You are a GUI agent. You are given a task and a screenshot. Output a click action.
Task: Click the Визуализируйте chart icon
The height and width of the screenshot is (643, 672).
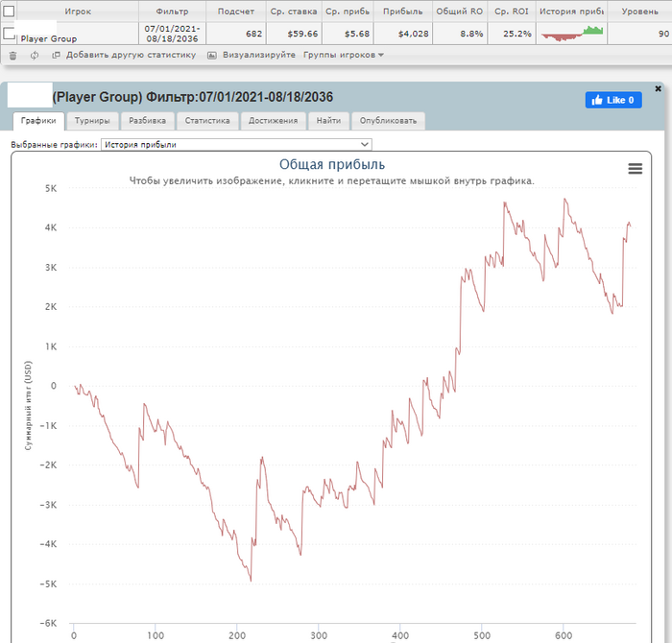tap(212, 56)
